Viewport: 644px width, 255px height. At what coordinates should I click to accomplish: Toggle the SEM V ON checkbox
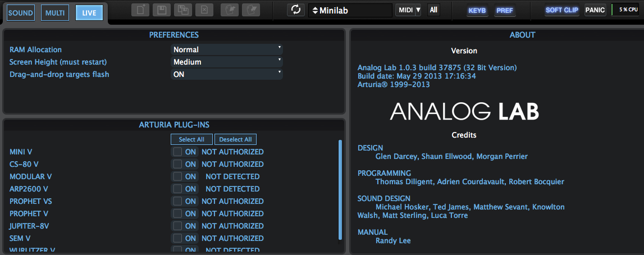tap(177, 238)
